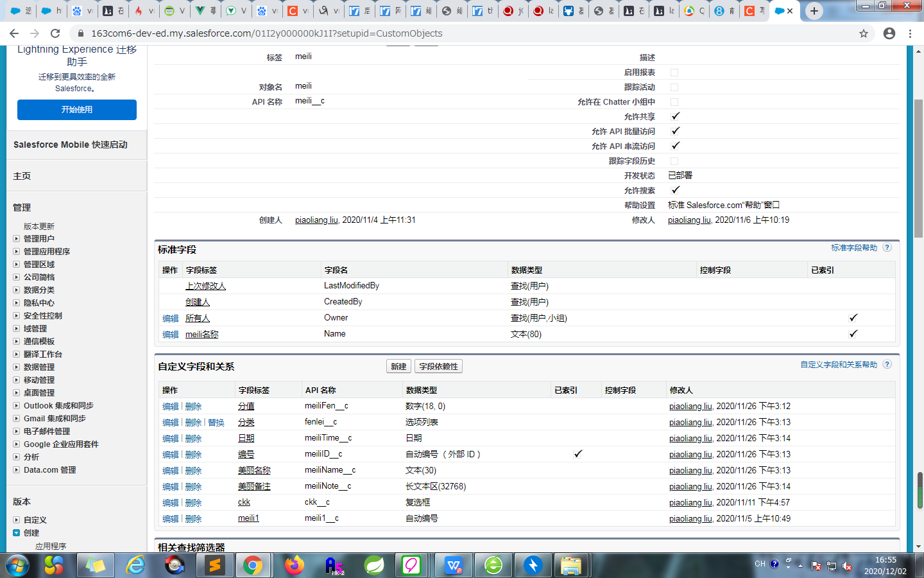Select Data.com 管理 sidebar item
The width and height of the screenshot is (924, 578).
[50, 469]
